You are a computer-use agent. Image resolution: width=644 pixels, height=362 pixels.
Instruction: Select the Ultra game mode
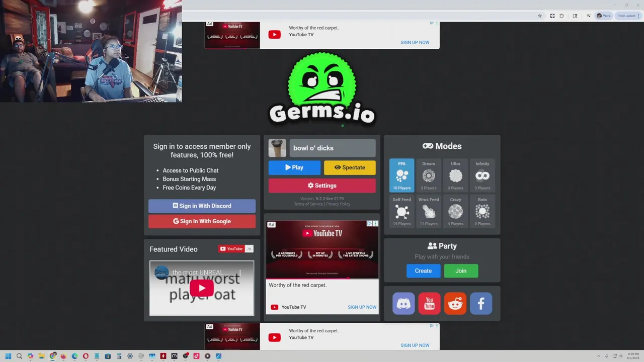coord(455,175)
